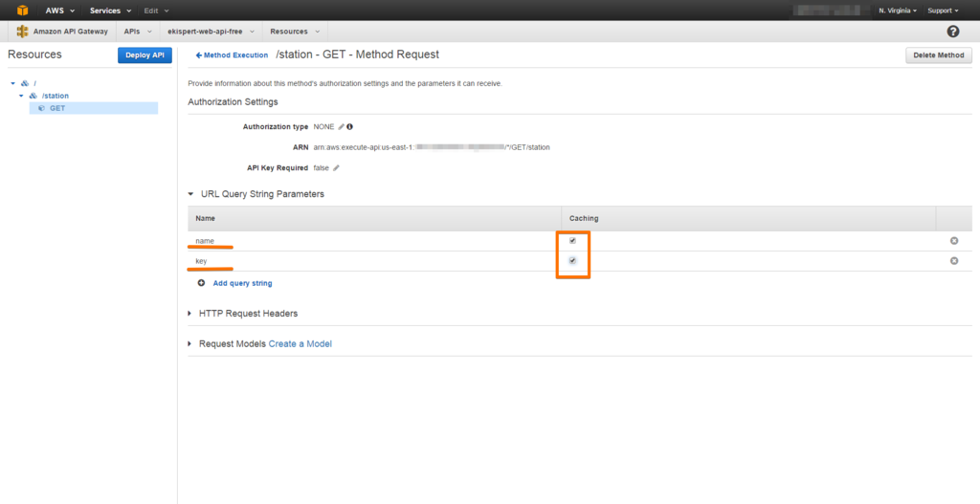980x504 pixels.
Task: Click the ARN value text
Action: pyautogui.click(x=432, y=147)
